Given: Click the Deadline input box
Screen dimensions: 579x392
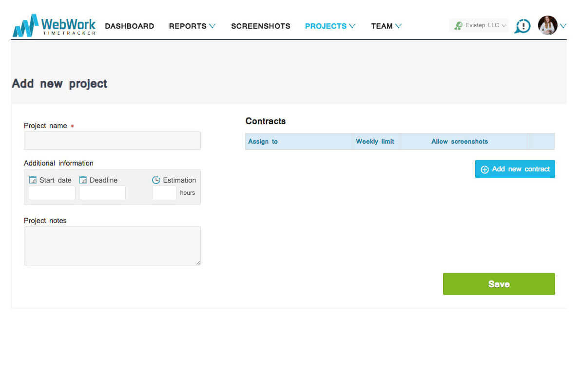Looking at the screenshot, I should 102,193.
